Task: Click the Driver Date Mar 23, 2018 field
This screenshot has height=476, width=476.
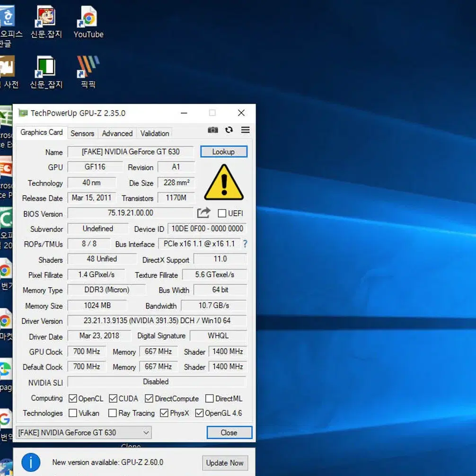Action: (x=99, y=336)
